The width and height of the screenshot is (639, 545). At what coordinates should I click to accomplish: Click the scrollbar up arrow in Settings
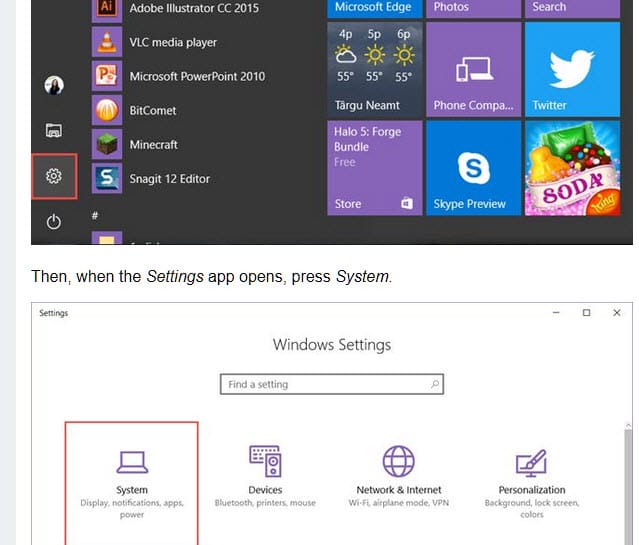tap(628, 425)
